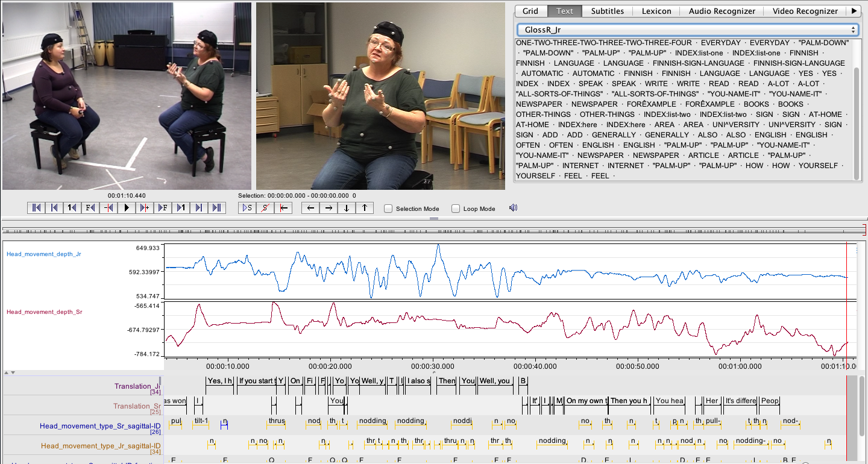Image resolution: width=868 pixels, height=464 pixels.
Task: Select the Translation_Sr tier label
Action: 137,406
